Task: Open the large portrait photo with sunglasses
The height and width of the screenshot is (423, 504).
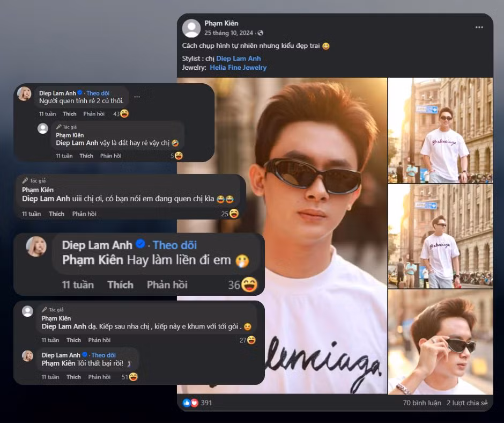Action: (282, 235)
